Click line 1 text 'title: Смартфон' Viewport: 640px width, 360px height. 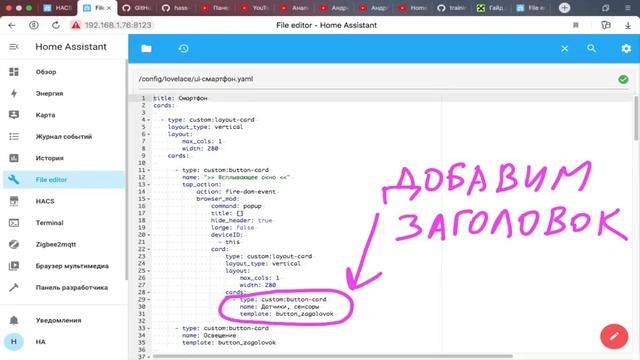tap(180, 98)
